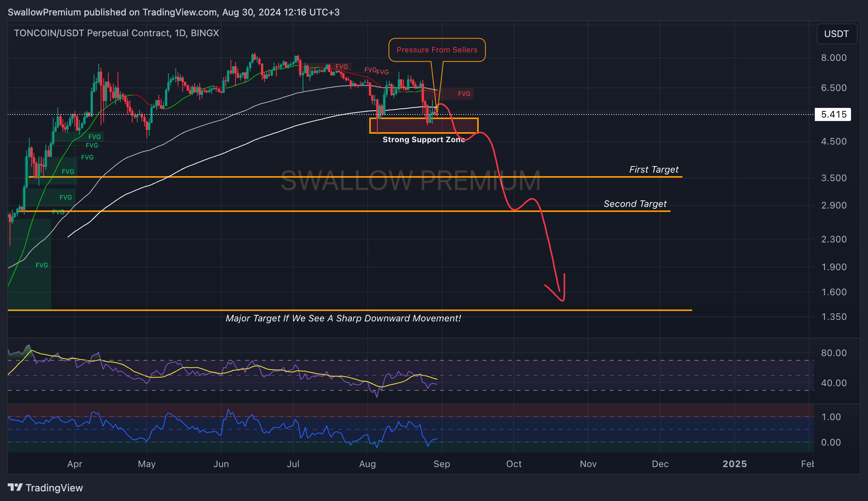Viewport: 868px width, 501px height.
Task: Click the May label on time axis
Action: point(147,464)
